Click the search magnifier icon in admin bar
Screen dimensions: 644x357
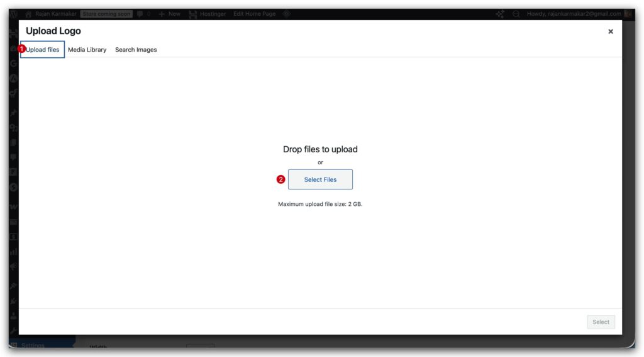tap(516, 14)
